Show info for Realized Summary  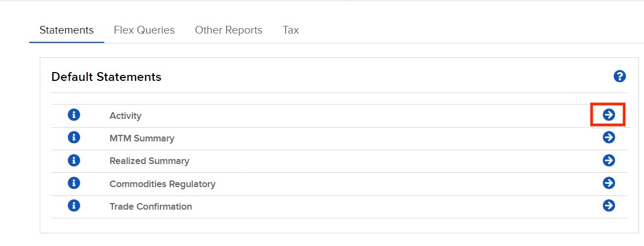click(74, 160)
